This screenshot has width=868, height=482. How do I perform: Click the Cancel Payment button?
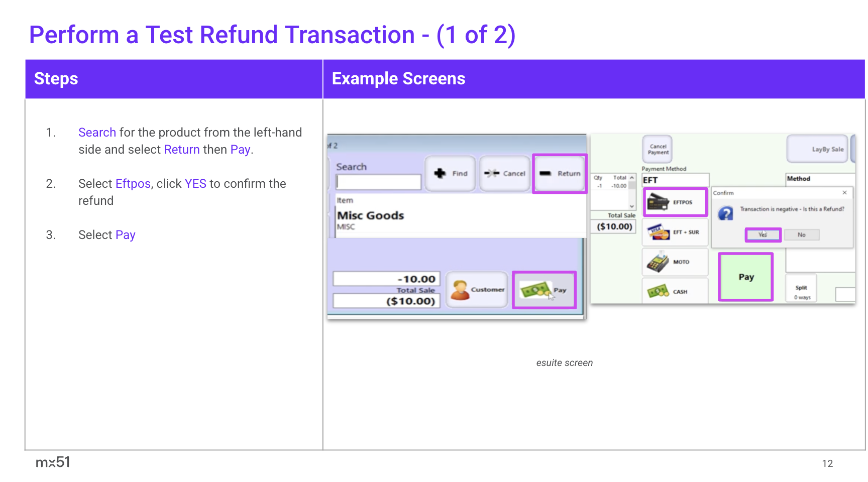[658, 149]
